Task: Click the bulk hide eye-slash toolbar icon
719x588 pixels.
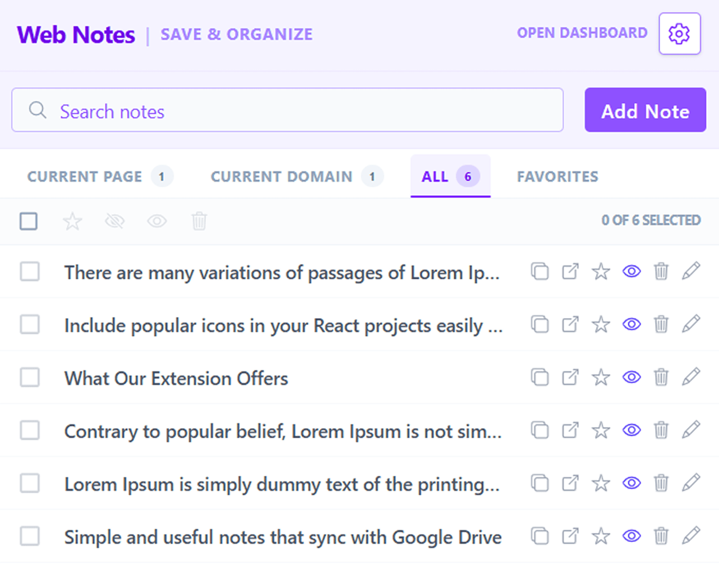Action: tap(114, 221)
